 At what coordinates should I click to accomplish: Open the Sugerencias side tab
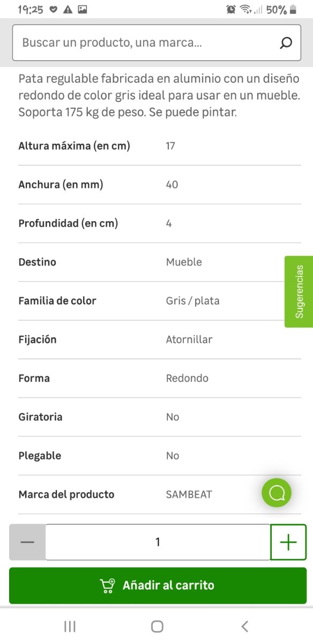coord(300,290)
